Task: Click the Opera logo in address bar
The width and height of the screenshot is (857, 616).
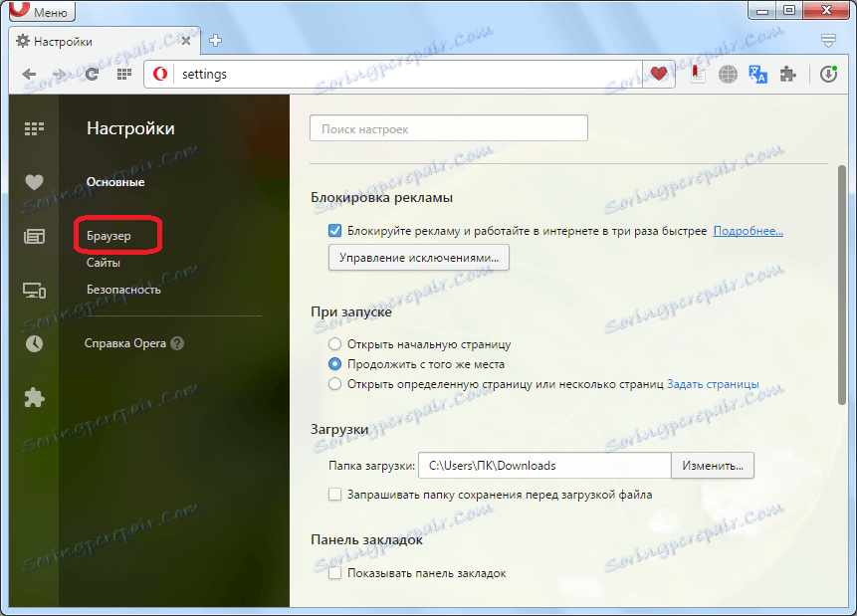Action: point(160,74)
